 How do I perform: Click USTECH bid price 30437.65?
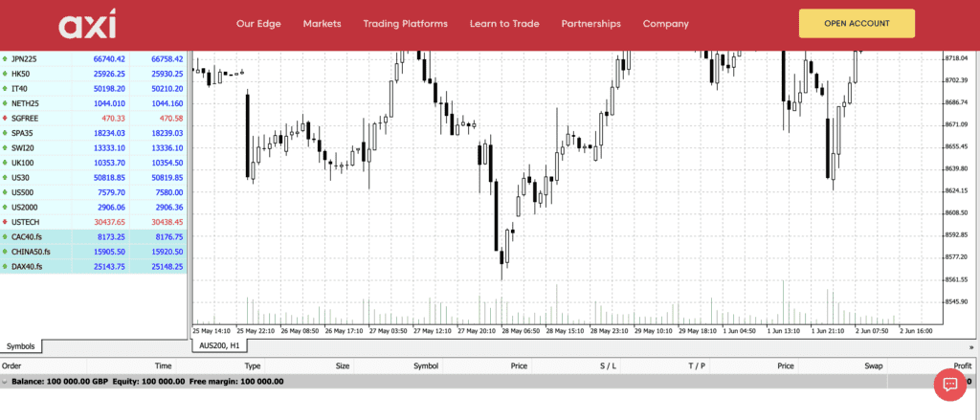click(x=109, y=222)
